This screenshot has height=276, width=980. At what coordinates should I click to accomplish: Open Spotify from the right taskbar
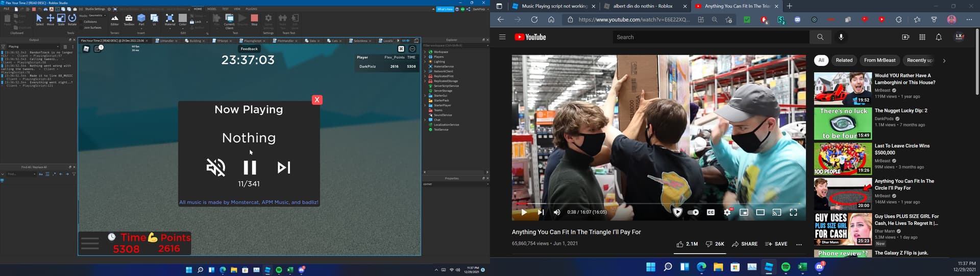coord(786,267)
